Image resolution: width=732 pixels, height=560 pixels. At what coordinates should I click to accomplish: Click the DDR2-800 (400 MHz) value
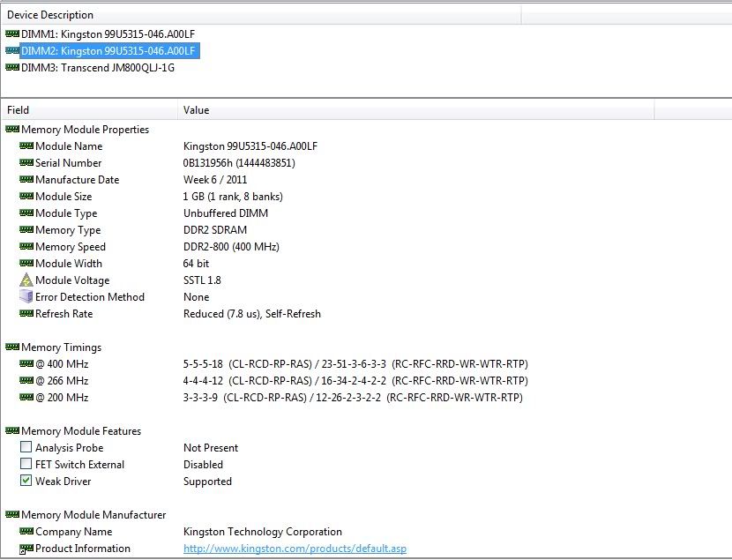coord(231,247)
